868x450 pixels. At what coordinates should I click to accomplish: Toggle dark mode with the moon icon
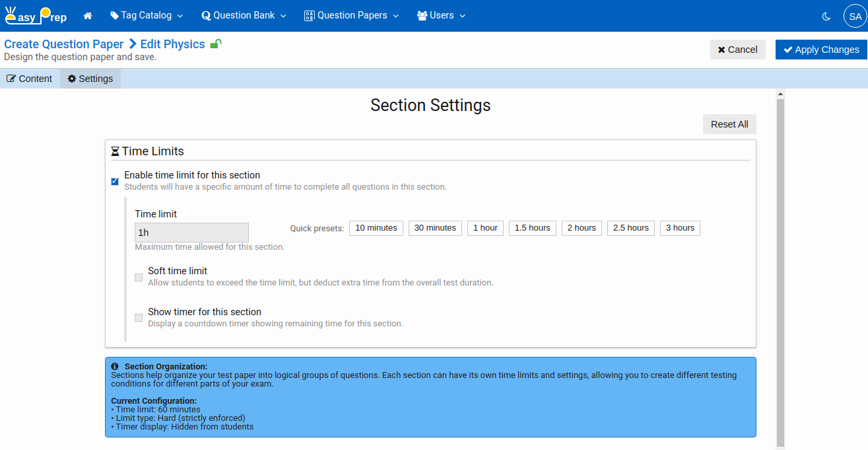(826, 16)
